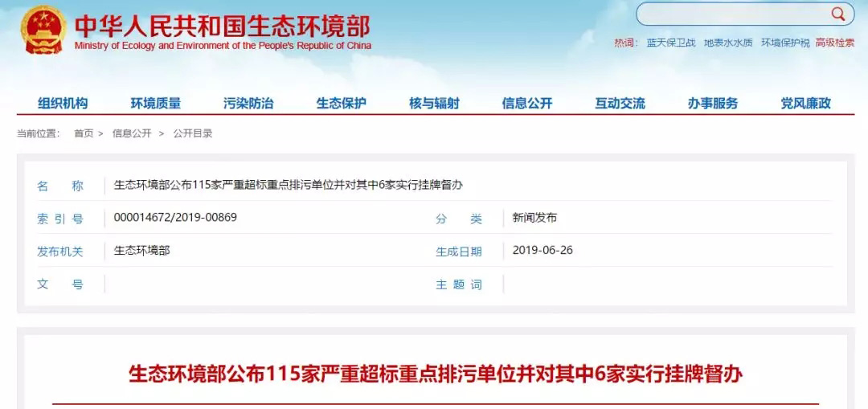Select 生态保护 in the navigation bar
The image size is (868, 409).
coord(341,103)
